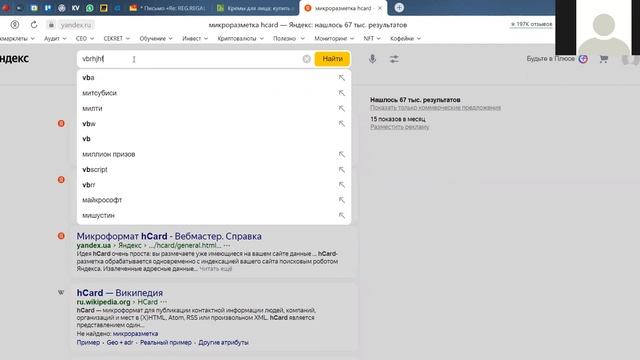
Task: Click the new tab plus button
Action: pos(399,8)
